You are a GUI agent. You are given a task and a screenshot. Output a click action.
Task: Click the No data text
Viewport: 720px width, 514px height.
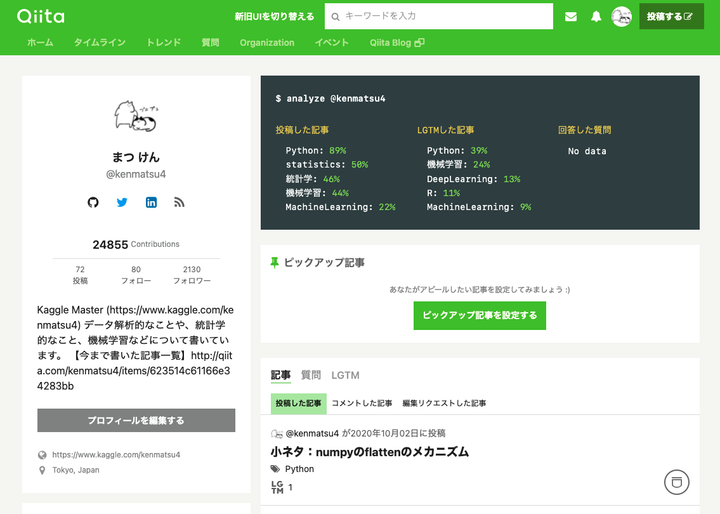(x=587, y=151)
